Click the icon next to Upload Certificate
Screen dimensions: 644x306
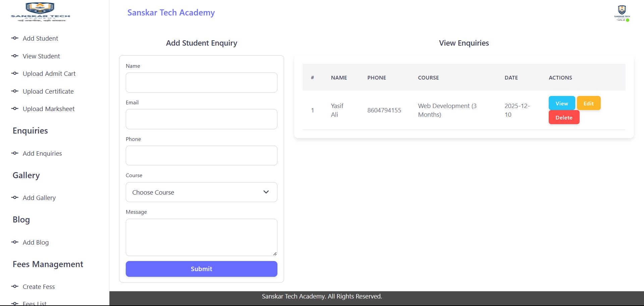pyautogui.click(x=15, y=91)
